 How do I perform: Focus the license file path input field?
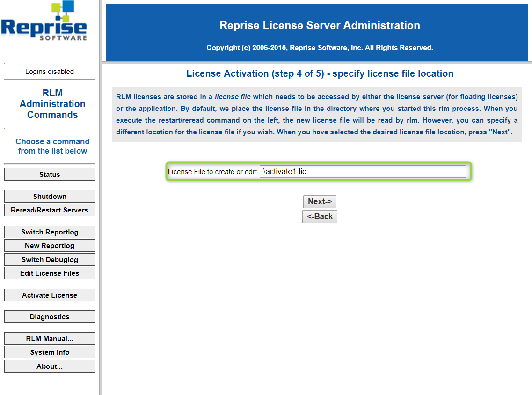(x=363, y=172)
